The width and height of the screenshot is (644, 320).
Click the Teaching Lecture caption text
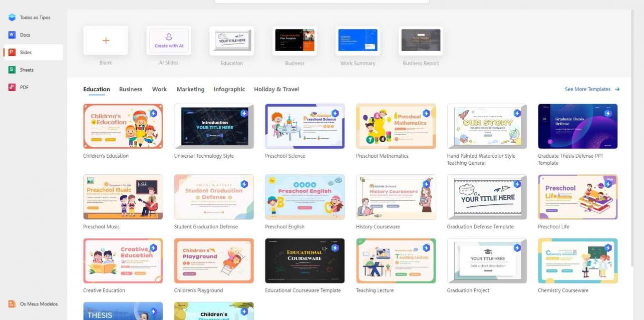click(x=375, y=290)
